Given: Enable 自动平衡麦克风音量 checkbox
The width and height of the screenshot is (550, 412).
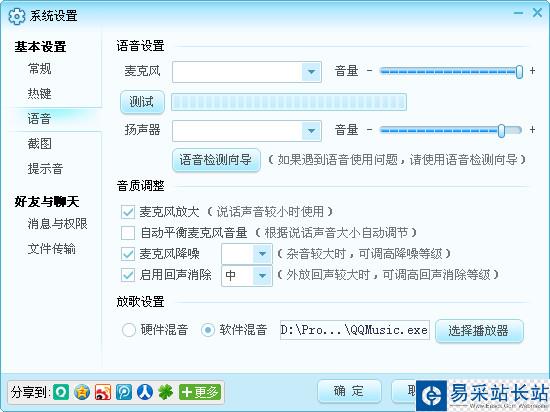Looking at the screenshot, I should [128, 232].
